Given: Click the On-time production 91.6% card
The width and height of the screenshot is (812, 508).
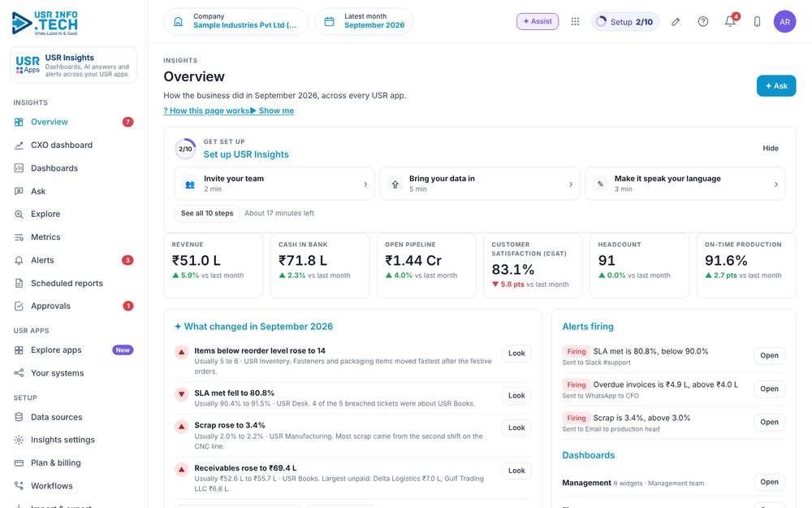Looking at the screenshot, I should (x=746, y=266).
